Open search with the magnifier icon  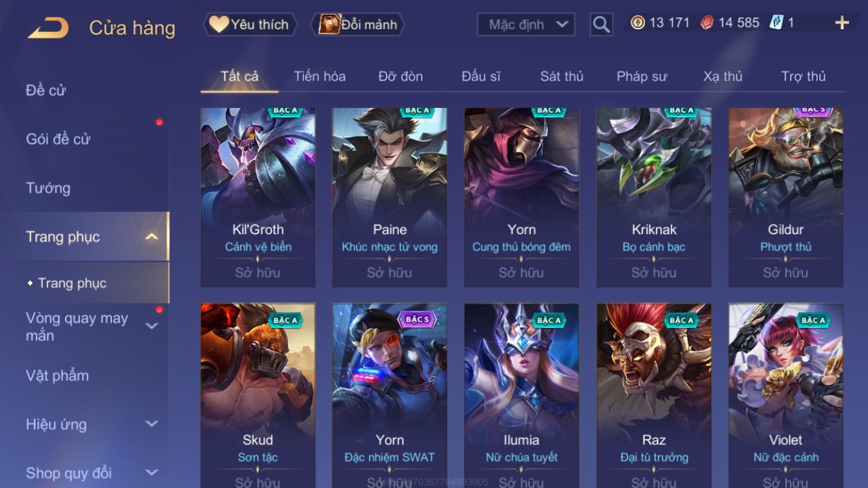[601, 25]
